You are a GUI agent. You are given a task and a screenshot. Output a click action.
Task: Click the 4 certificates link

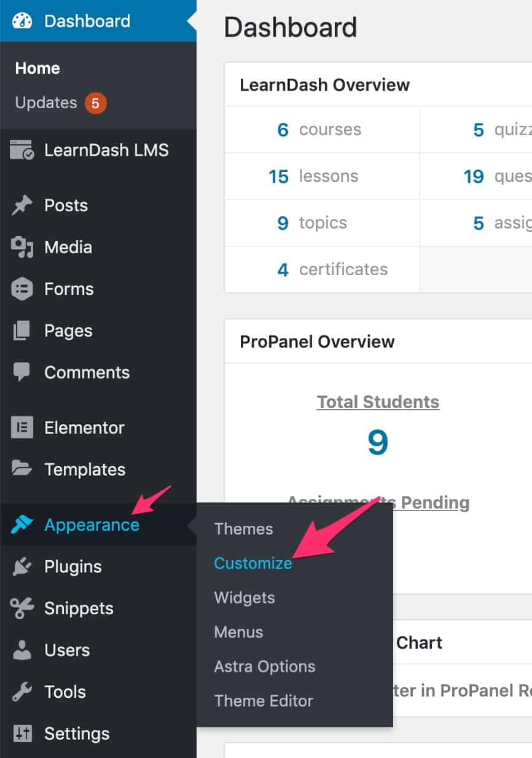332,270
